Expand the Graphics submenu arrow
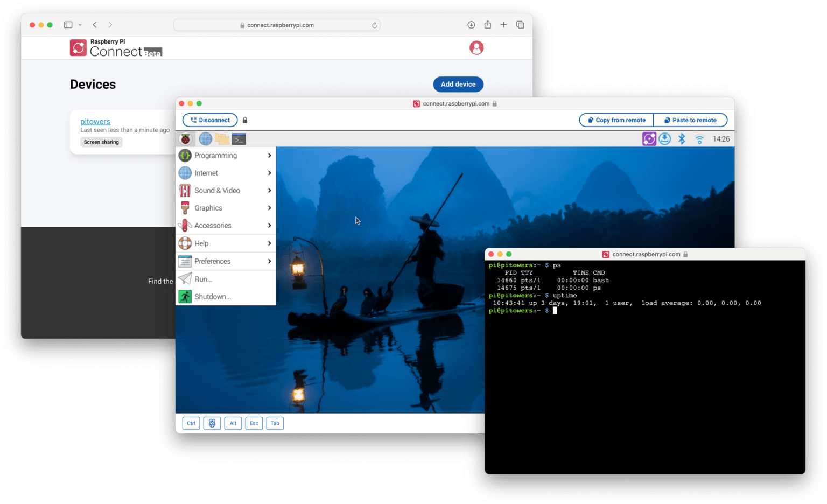Screen dimensions: 827x504 coord(269,208)
